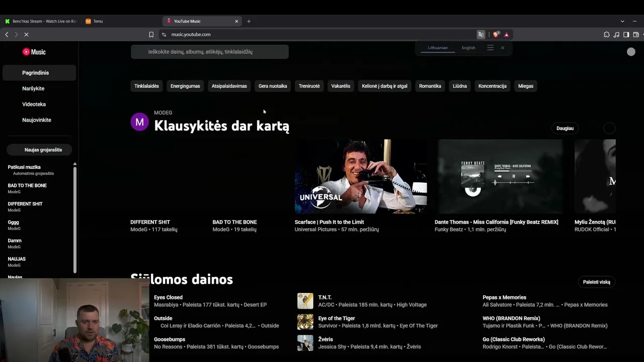The width and height of the screenshot is (644, 362).
Task: Click the Eyes Closed song title
Action: (168, 298)
